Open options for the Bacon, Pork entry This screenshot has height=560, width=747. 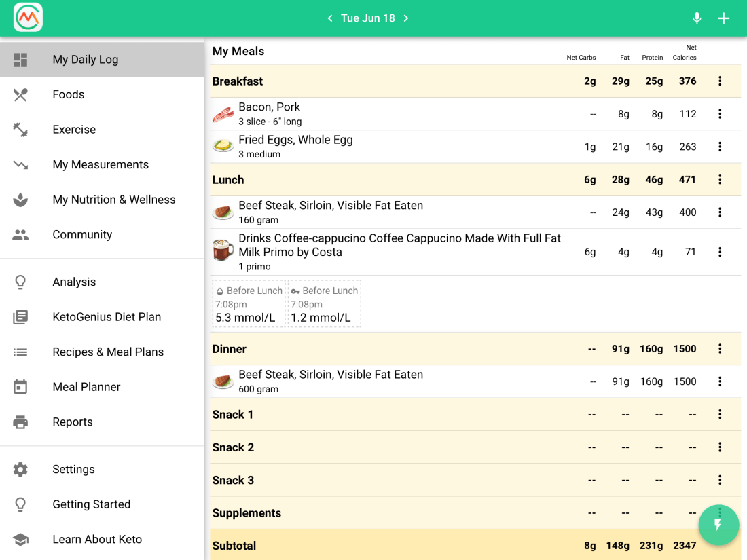click(720, 114)
